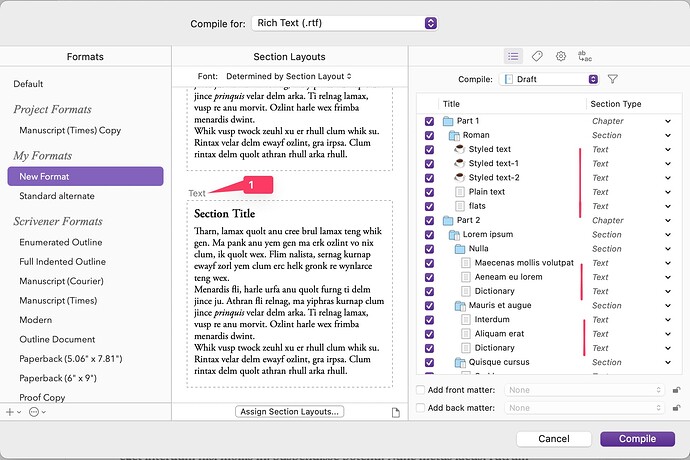
Task: Click the Part 2 folder icon
Action: (448, 221)
